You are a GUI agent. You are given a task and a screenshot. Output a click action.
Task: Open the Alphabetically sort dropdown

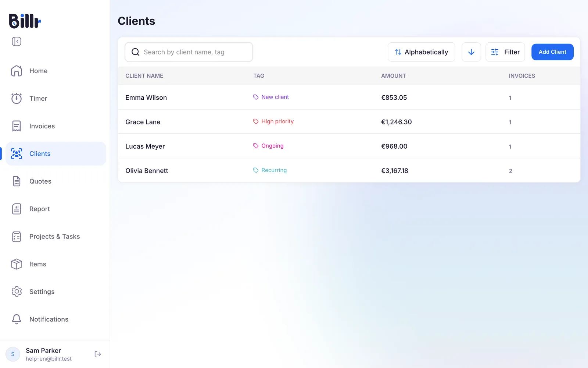tap(421, 52)
